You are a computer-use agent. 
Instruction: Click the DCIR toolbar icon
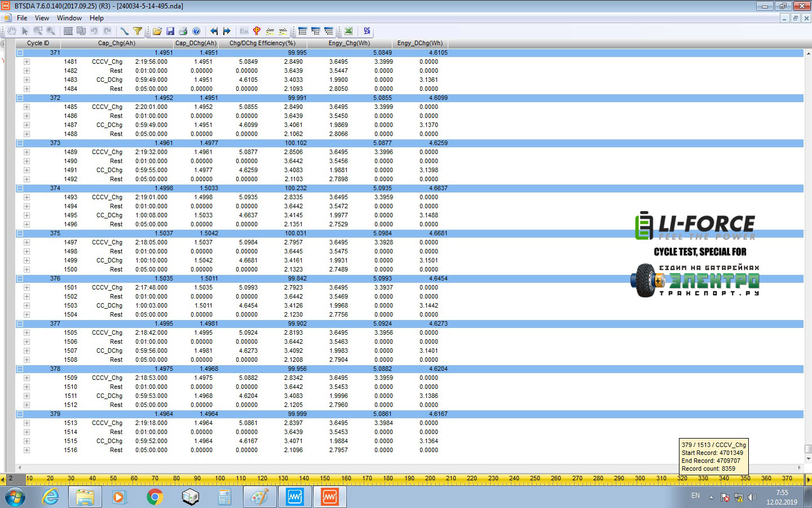point(367,31)
